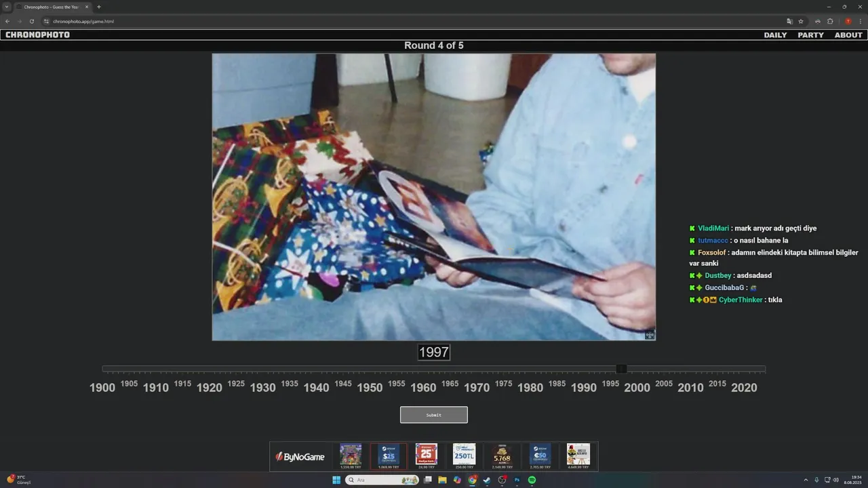Close the Chronophoto tab
The width and height of the screenshot is (868, 488).
click(x=87, y=7)
